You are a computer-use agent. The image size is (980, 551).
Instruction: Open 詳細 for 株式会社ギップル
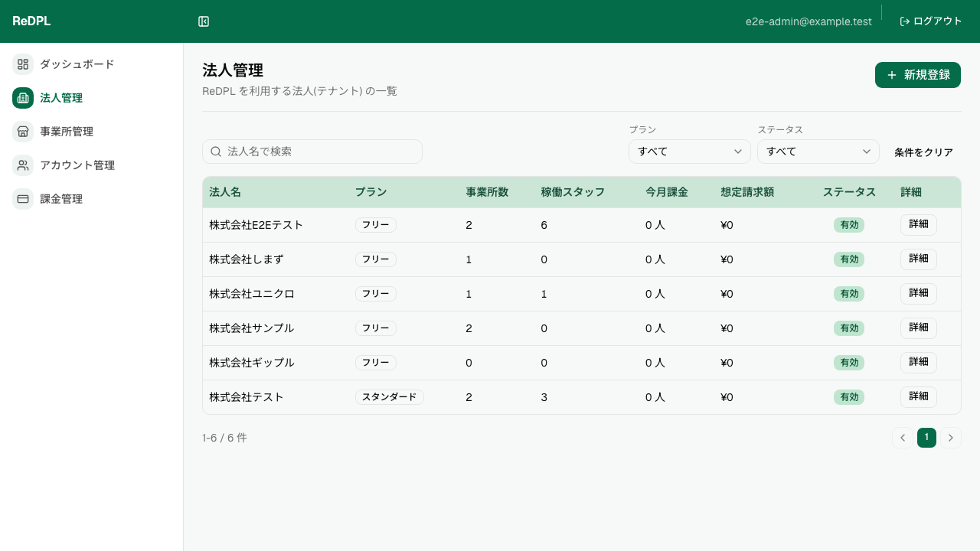click(x=919, y=363)
